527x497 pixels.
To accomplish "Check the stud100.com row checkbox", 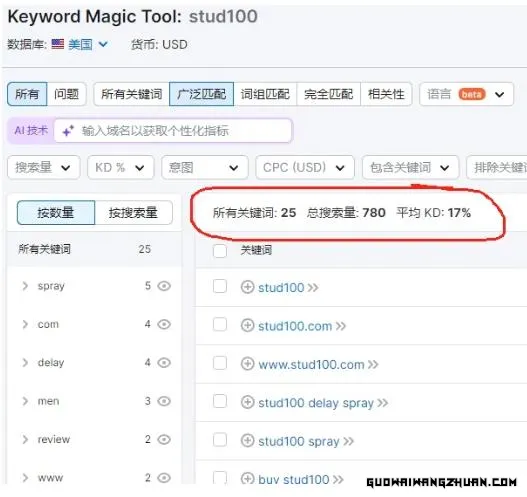I will (220, 325).
